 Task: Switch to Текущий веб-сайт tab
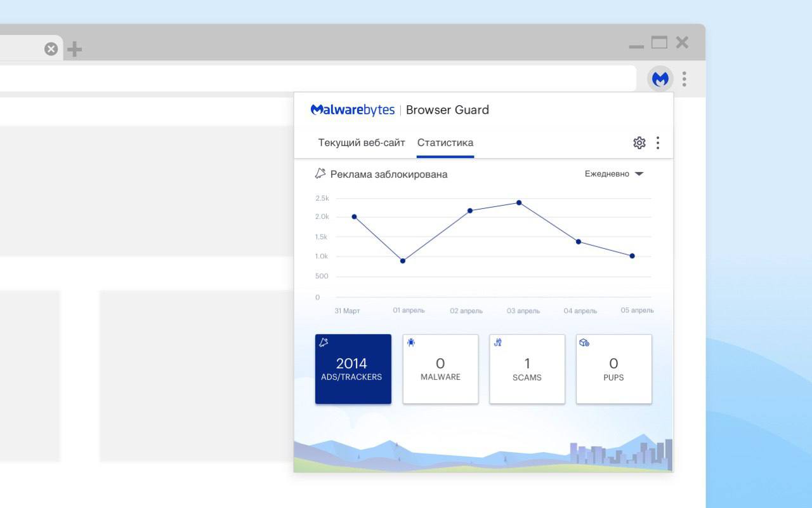coord(361,143)
